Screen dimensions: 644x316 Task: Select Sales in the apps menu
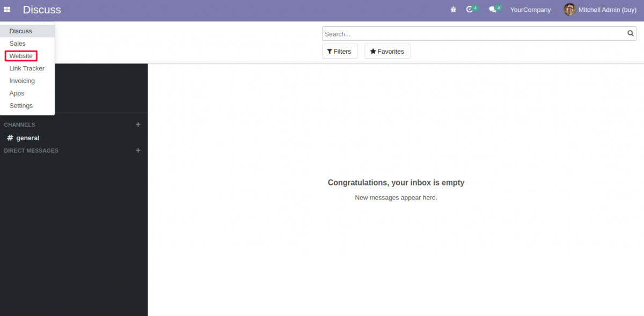point(17,43)
